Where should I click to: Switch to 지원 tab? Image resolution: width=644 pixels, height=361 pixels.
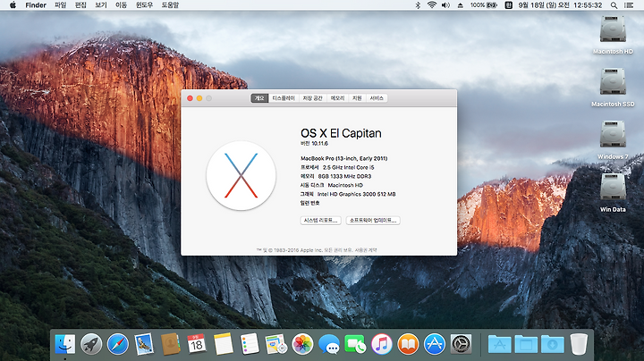point(357,98)
